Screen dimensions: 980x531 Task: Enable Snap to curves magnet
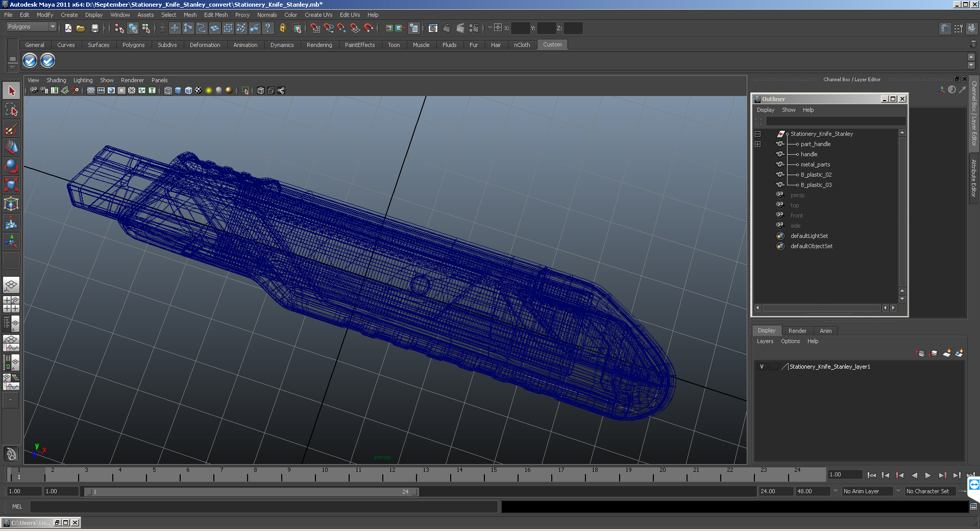(x=329, y=28)
